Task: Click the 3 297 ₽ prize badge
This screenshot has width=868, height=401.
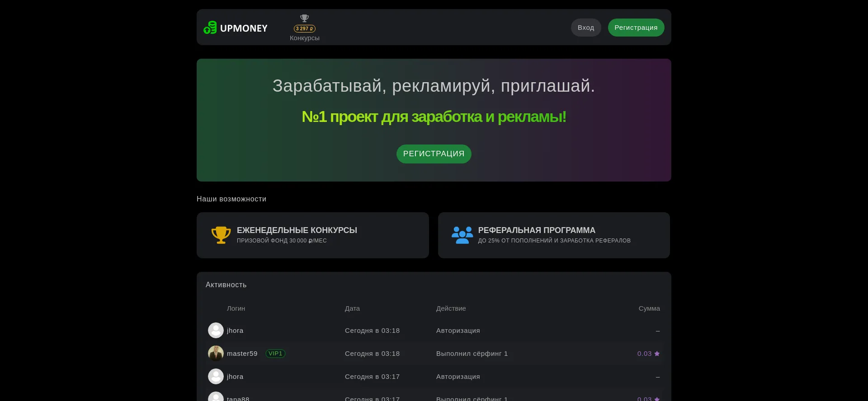Action: (305, 28)
